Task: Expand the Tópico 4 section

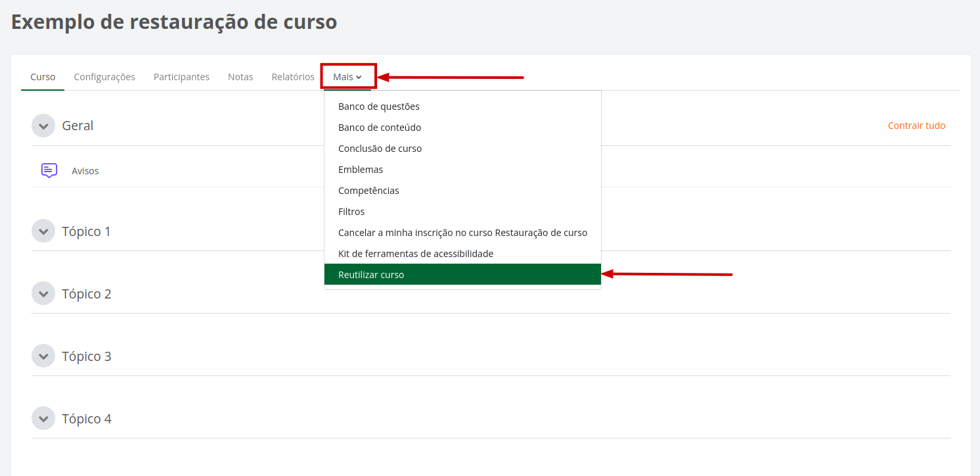Action: [43, 418]
